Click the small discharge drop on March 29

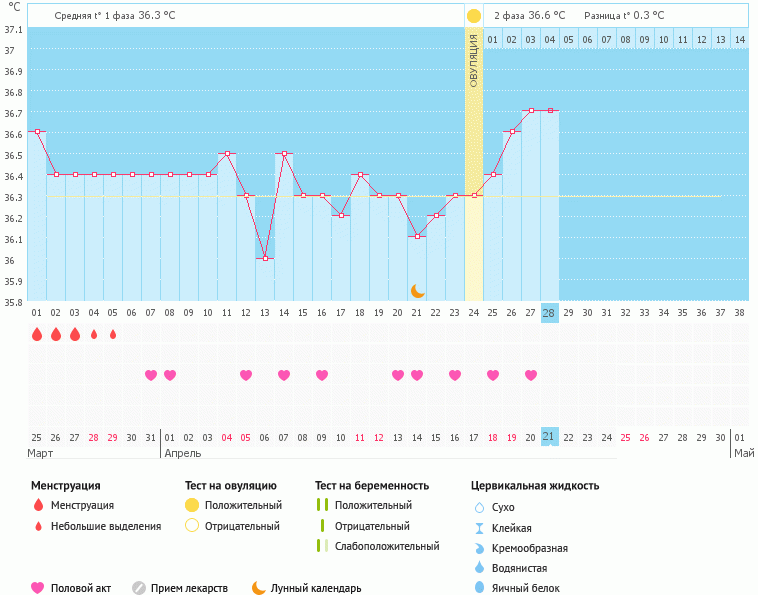pos(113,334)
